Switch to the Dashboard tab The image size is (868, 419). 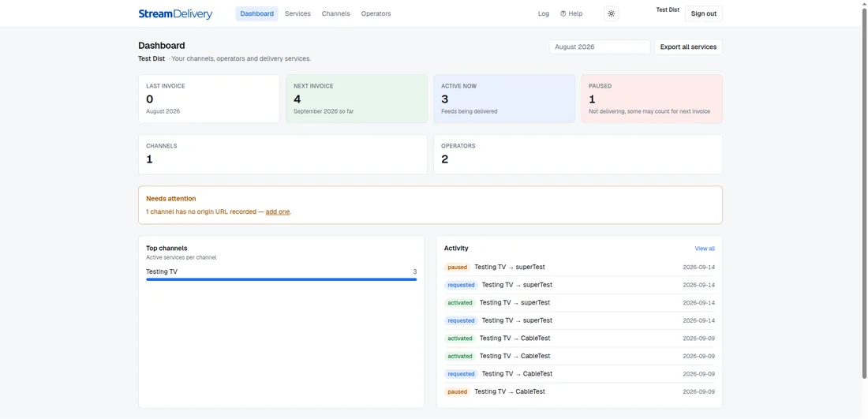click(x=257, y=14)
